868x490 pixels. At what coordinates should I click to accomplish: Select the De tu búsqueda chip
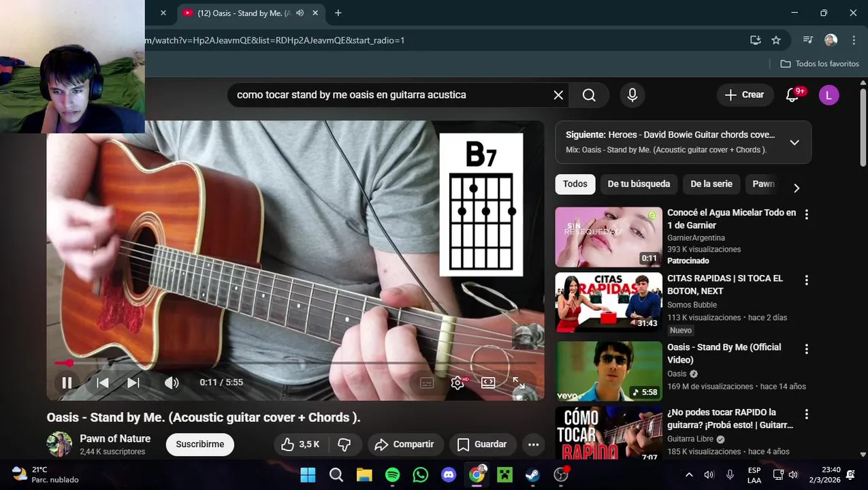point(639,184)
